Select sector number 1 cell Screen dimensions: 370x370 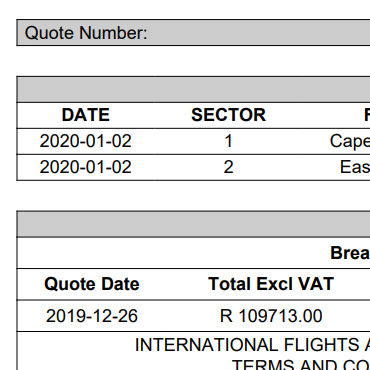pyautogui.click(x=228, y=141)
